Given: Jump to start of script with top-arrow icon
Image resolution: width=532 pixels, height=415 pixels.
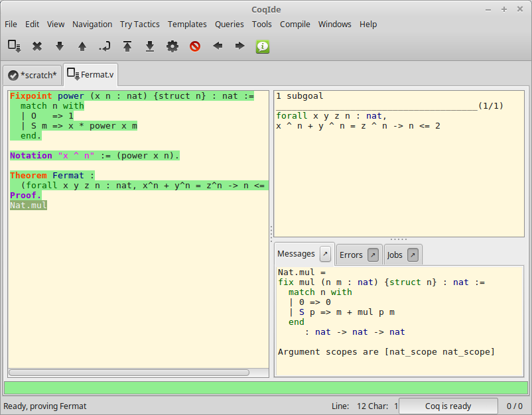Looking at the screenshot, I should pyautogui.click(x=127, y=46).
